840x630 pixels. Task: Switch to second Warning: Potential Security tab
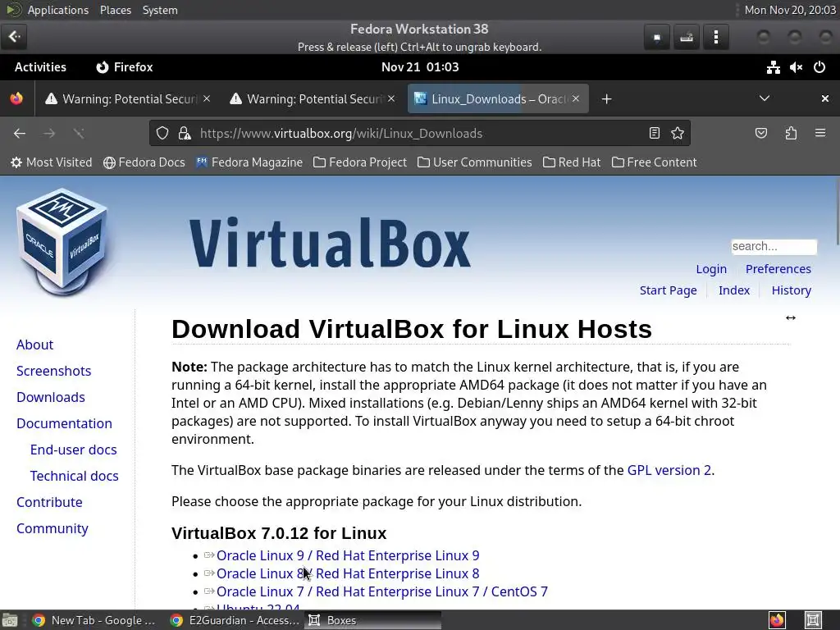coord(313,98)
